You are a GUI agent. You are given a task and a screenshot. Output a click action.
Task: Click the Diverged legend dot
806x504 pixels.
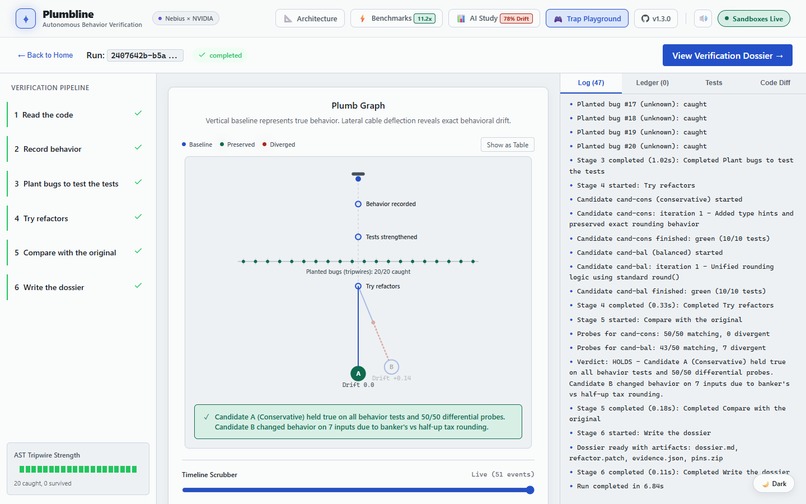(x=265, y=145)
